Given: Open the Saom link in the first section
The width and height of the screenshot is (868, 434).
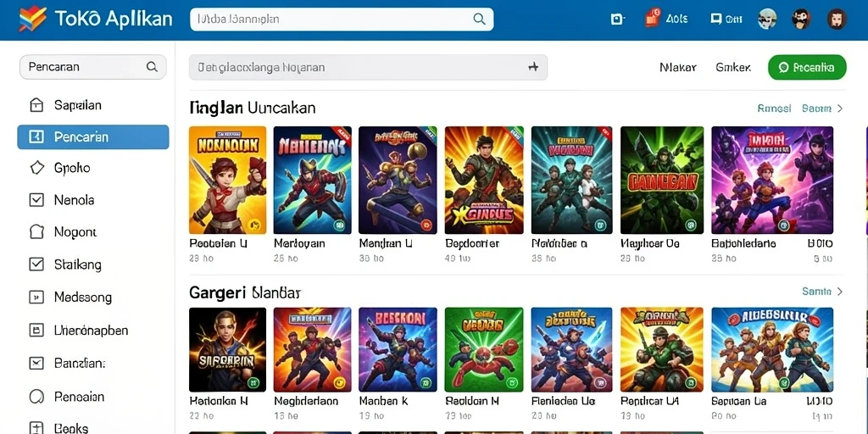Looking at the screenshot, I should (816, 108).
